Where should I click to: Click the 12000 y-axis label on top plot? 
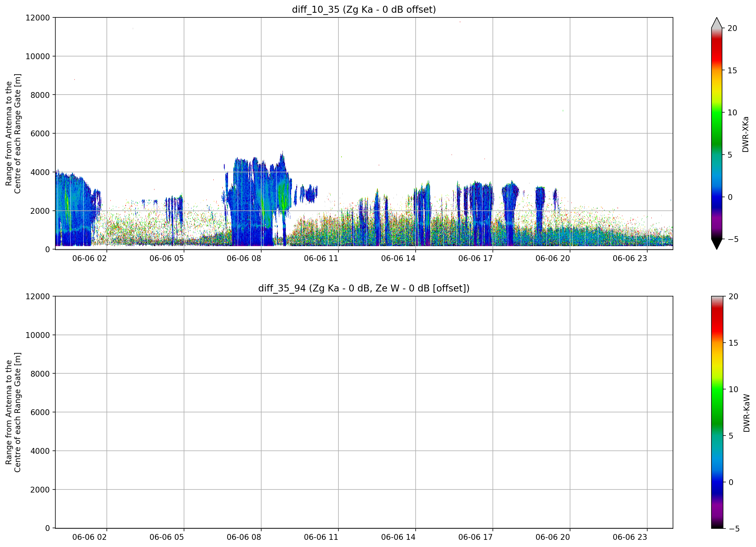37,18
